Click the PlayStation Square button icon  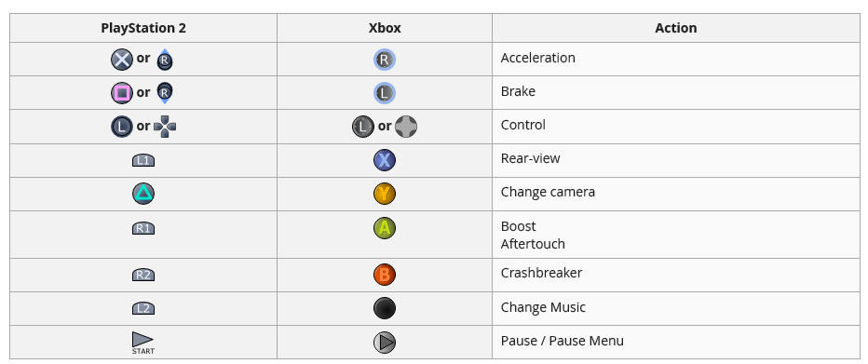coord(122,93)
